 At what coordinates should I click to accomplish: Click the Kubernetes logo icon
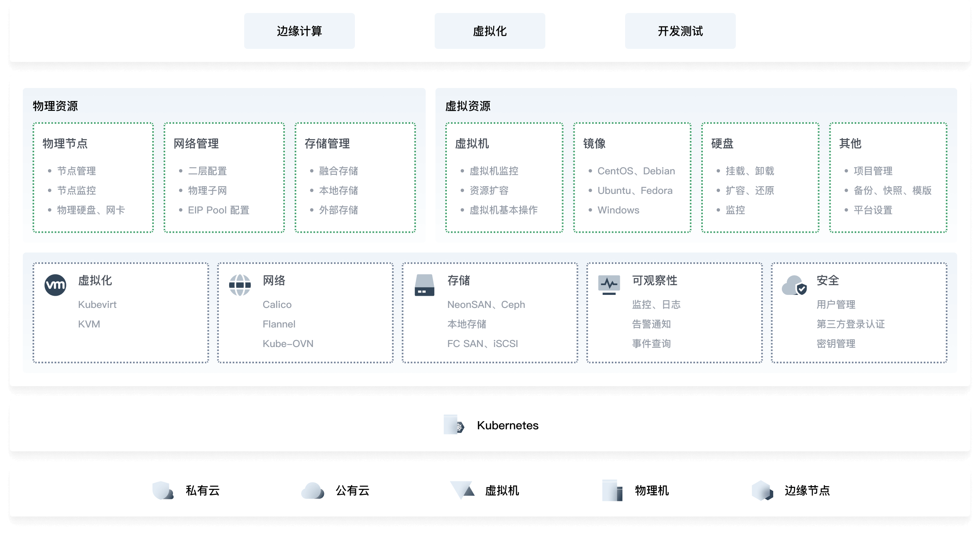[x=454, y=425]
